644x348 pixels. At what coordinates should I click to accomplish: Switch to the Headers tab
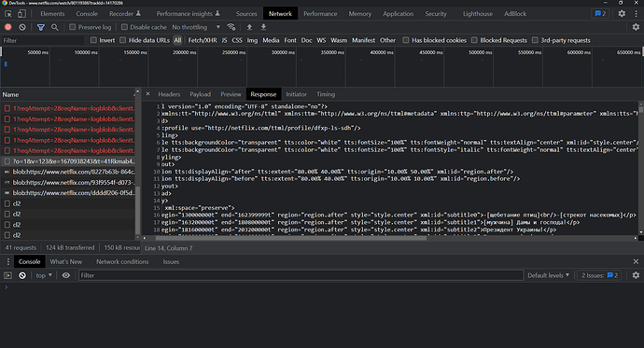[169, 94]
